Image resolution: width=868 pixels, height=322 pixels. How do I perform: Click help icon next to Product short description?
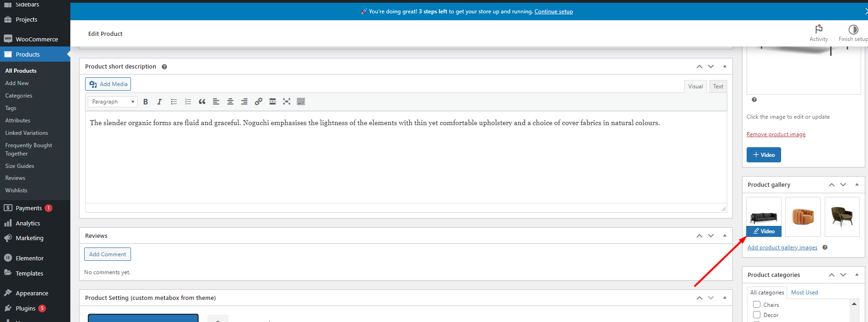164,67
